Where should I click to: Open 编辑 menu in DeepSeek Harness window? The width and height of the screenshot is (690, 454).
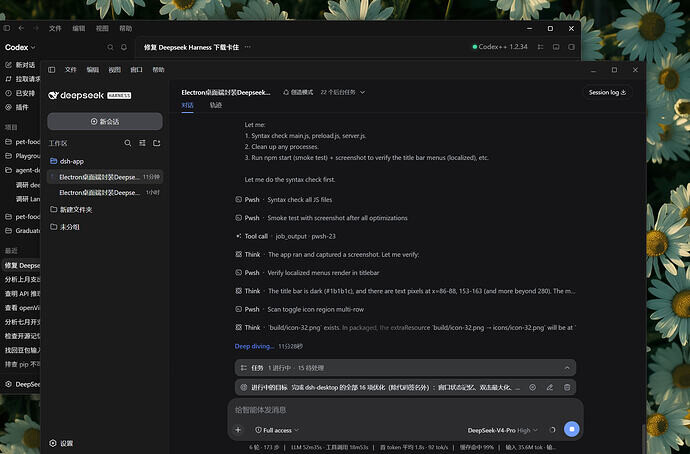coord(92,70)
